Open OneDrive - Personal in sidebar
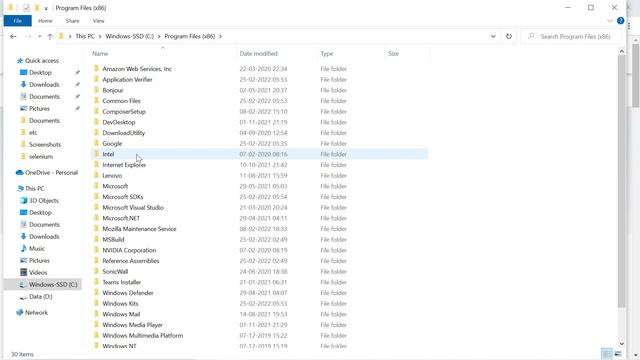 pos(51,173)
